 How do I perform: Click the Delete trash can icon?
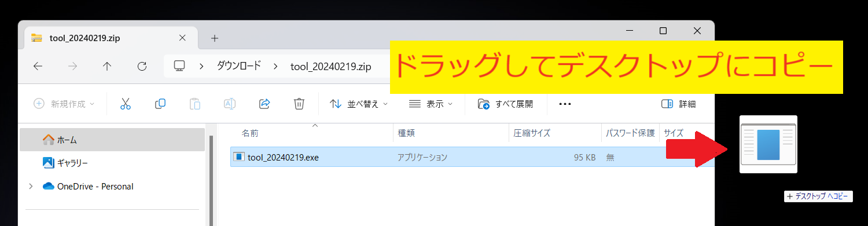point(299,104)
